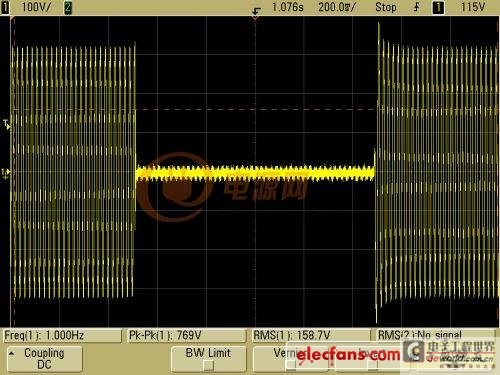Click the Coupling up-arrow indicator

(12, 353)
